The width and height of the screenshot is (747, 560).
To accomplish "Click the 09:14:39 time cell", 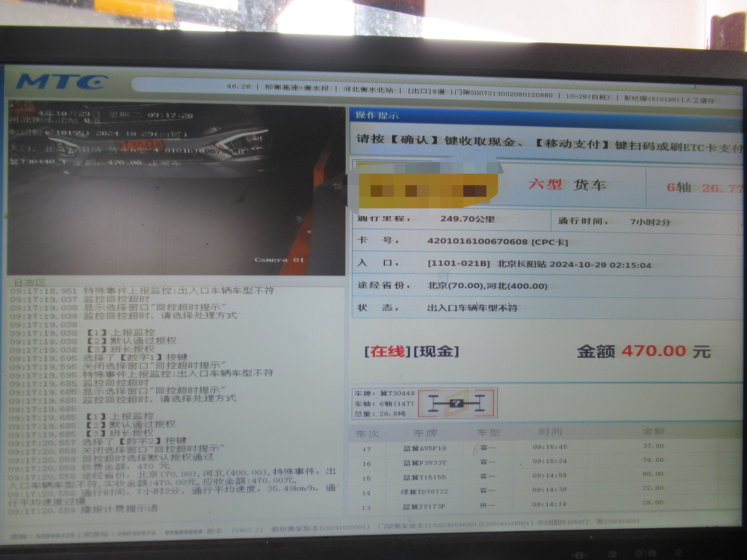I will (549, 489).
